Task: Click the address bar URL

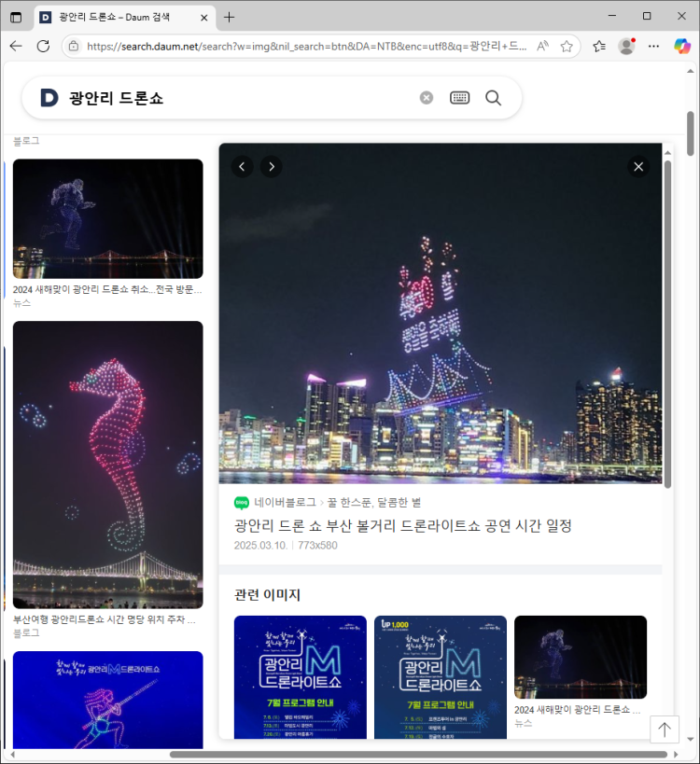Action: coord(307,47)
